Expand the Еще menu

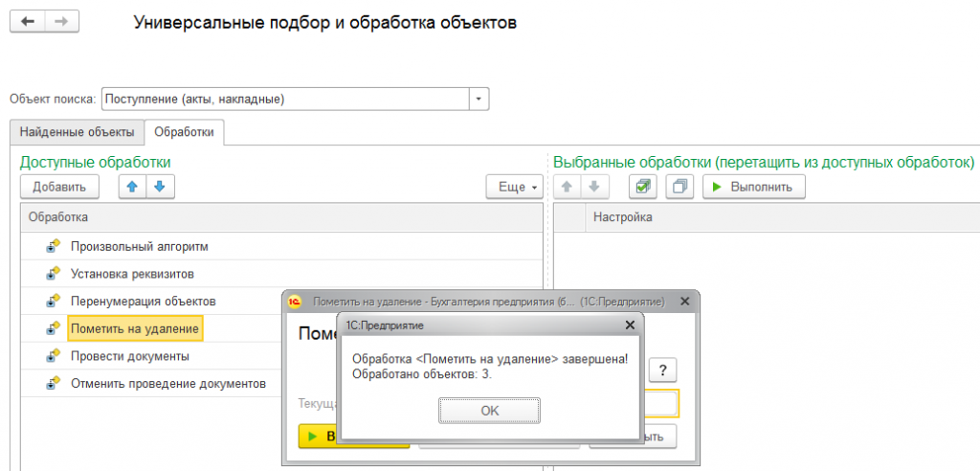[514, 187]
